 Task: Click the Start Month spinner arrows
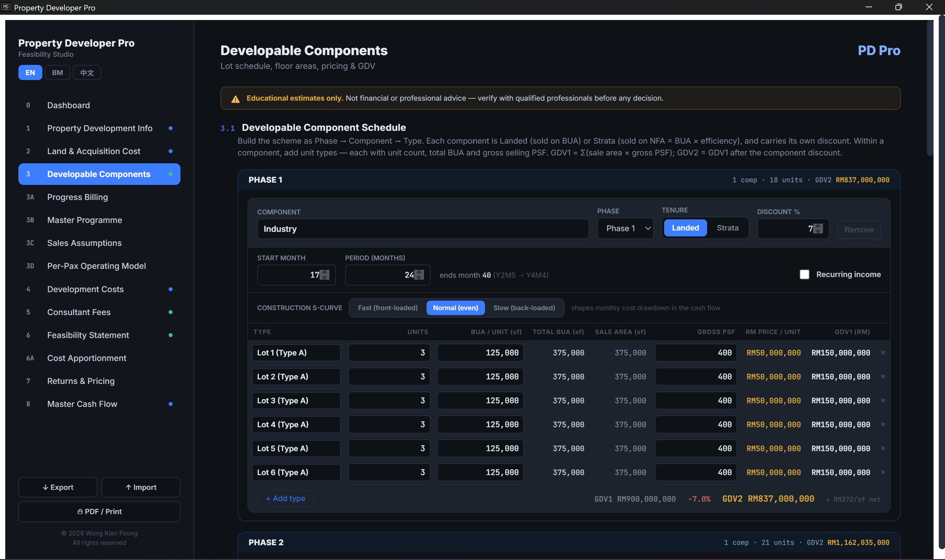(x=324, y=275)
